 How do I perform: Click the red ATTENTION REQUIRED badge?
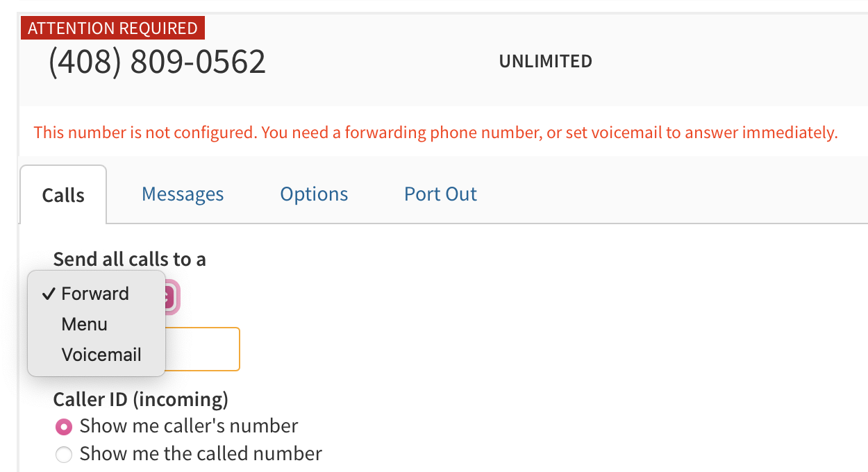tap(112, 28)
